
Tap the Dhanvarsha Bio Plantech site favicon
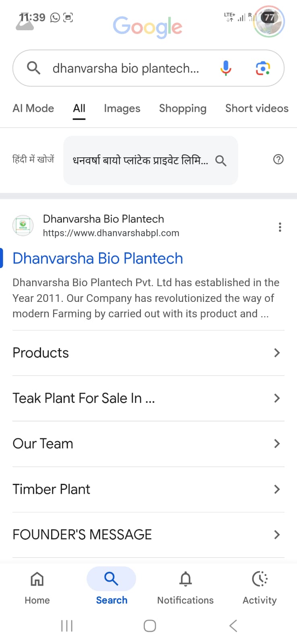click(23, 225)
